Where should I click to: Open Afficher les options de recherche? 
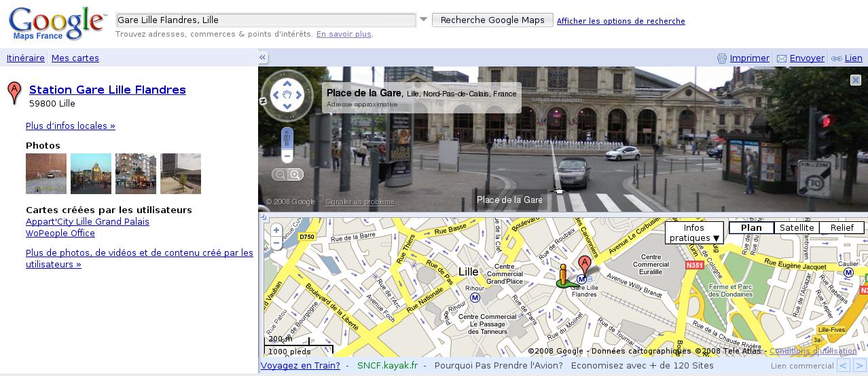[621, 21]
